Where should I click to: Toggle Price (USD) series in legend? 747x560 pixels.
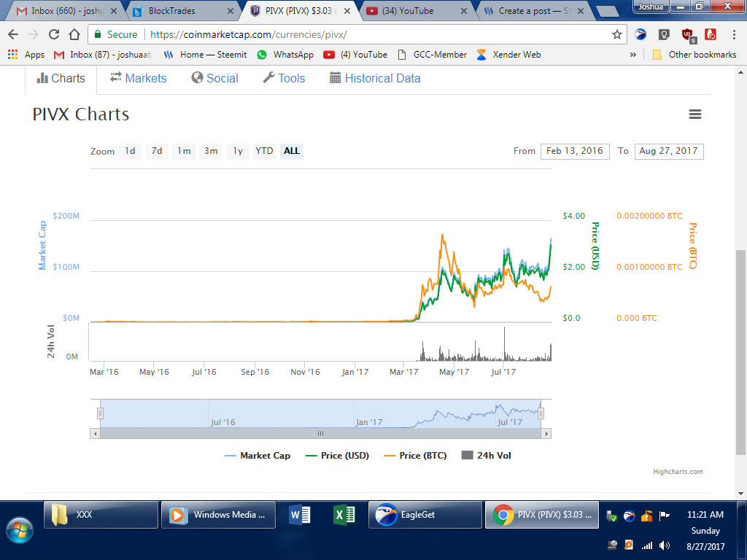click(x=337, y=456)
